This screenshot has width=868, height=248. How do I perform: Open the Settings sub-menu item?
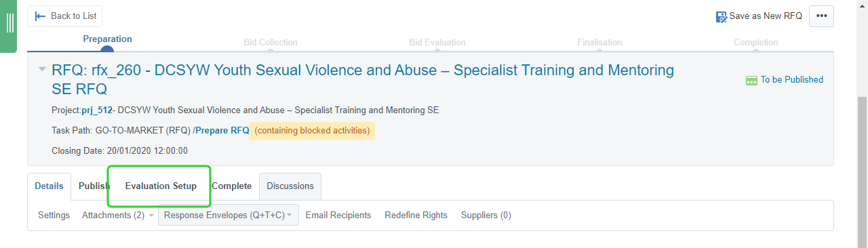(x=54, y=215)
